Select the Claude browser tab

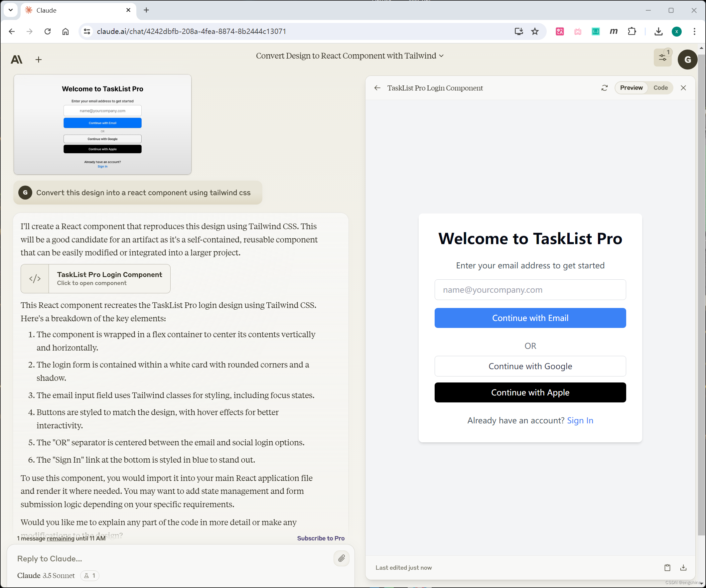[x=79, y=10]
